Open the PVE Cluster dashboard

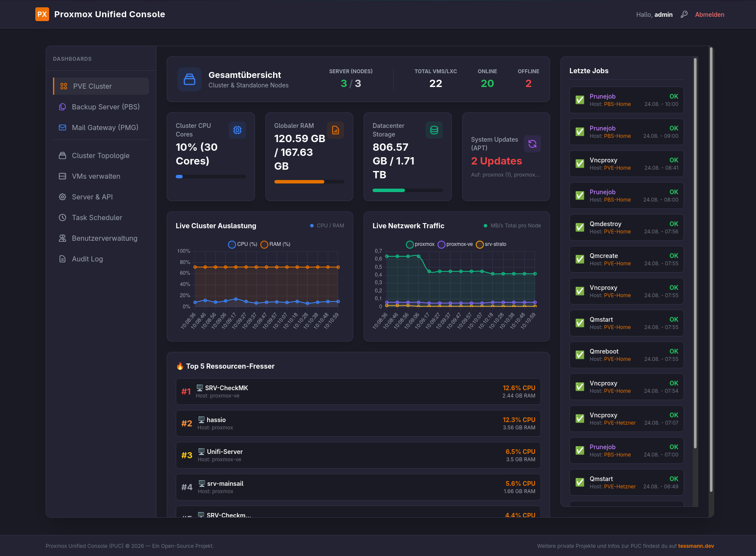coord(101,86)
